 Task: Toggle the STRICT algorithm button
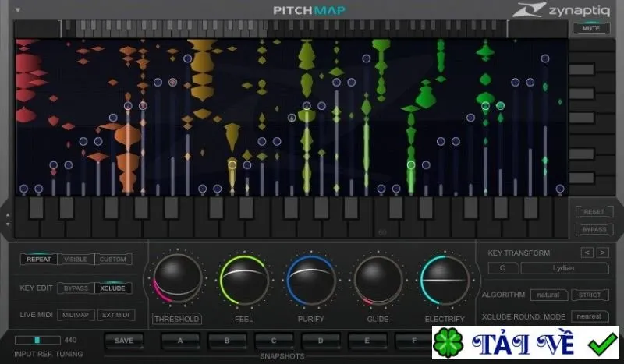[x=590, y=295]
